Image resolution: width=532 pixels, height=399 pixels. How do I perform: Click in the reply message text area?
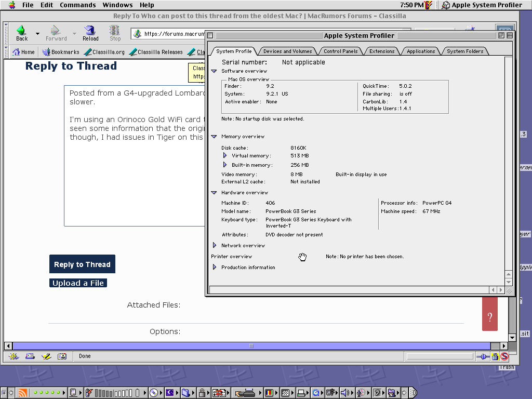135,156
